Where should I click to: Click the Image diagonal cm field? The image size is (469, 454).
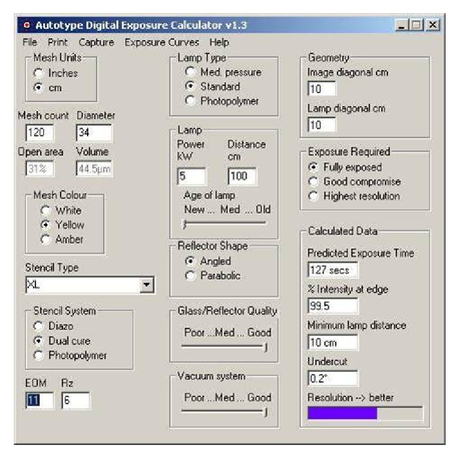(x=321, y=89)
